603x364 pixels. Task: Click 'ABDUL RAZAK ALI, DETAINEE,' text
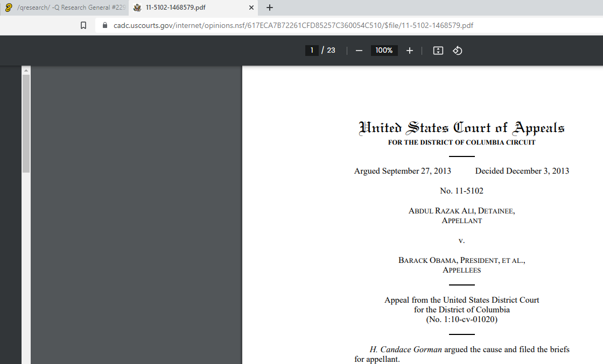pyautogui.click(x=461, y=211)
